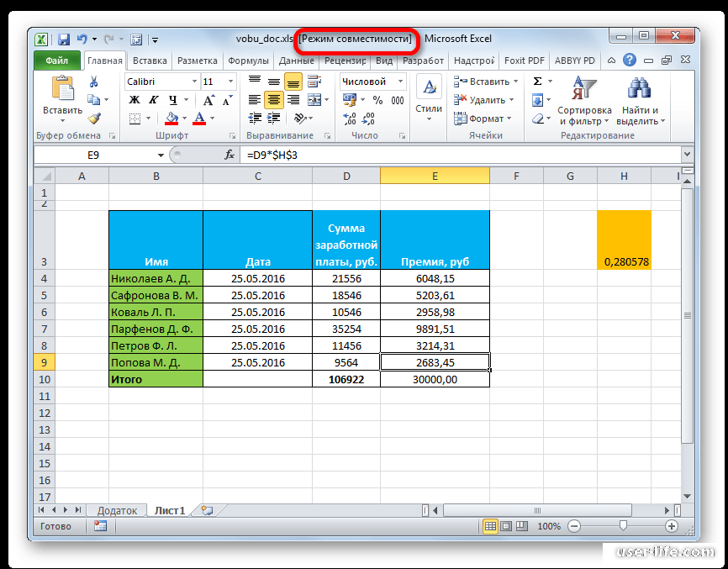Toggle Align Text Left
This screenshot has width=728, height=569.
pyautogui.click(x=255, y=100)
